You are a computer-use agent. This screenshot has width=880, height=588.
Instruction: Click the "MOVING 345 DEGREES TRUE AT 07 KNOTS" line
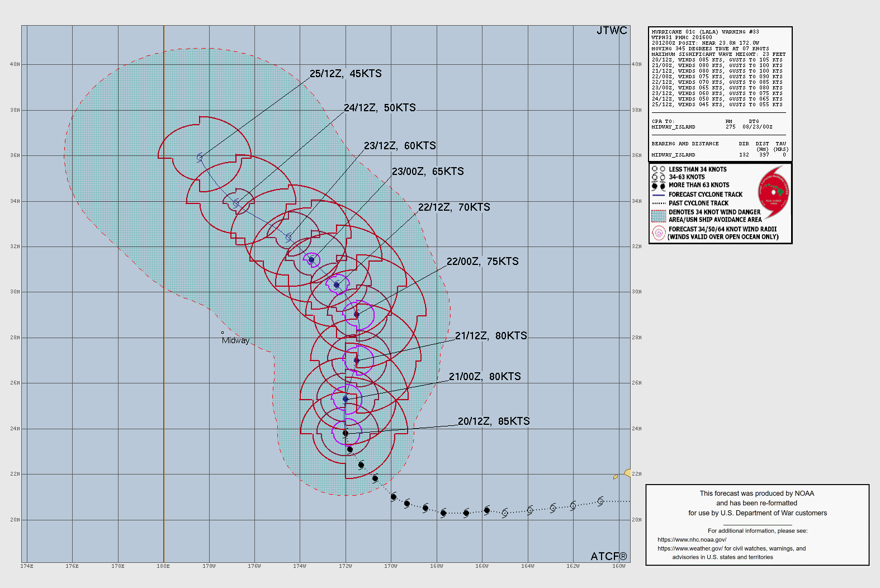point(711,49)
